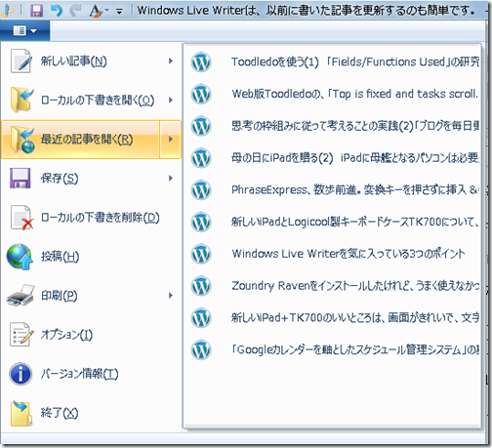Click the text formatting brush icon in toolbar
This screenshot has width=492, height=448.
pyautogui.click(x=96, y=11)
